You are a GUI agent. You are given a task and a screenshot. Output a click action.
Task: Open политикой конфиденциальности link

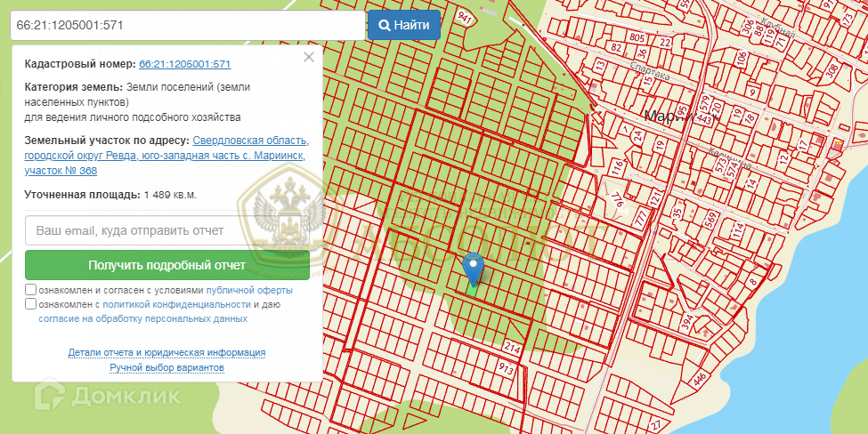(x=176, y=305)
